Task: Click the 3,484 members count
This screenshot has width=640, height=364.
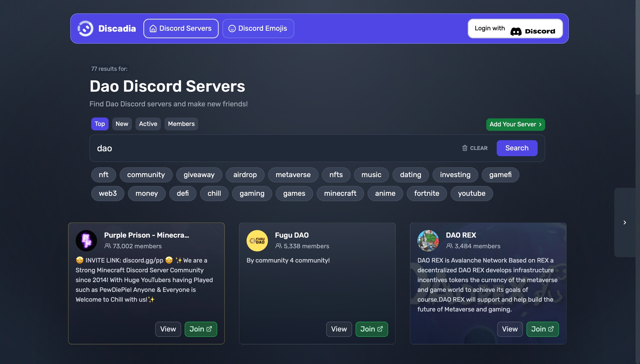Action: pyautogui.click(x=473, y=246)
